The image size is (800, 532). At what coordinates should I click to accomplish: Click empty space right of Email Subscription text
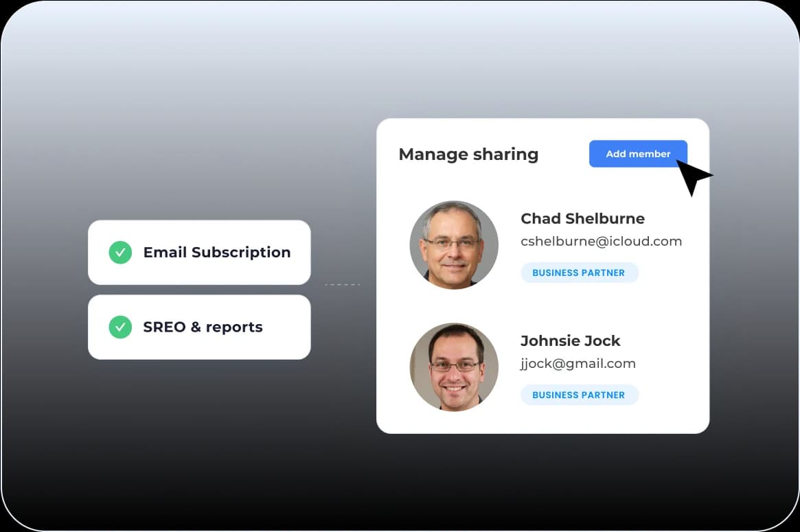click(x=300, y=252)
